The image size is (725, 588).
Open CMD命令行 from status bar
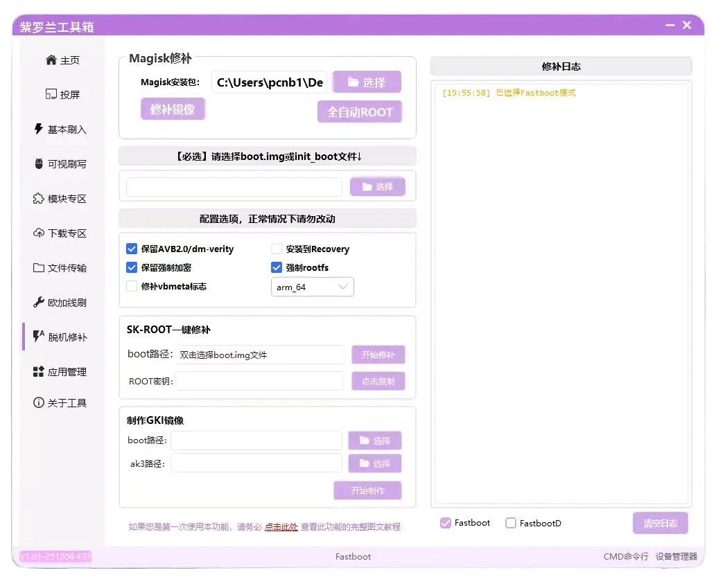tap(624, 556)
